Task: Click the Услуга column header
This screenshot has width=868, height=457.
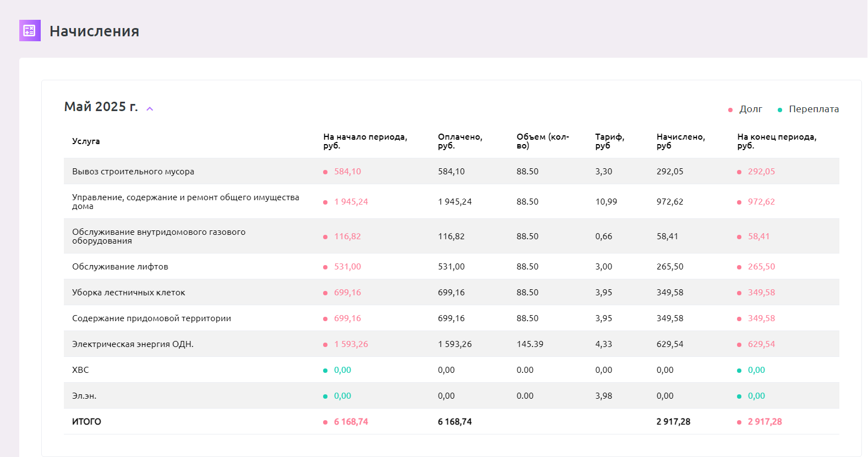Action: 86,141
